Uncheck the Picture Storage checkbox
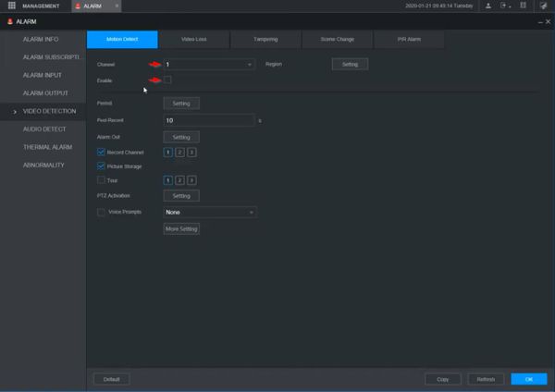 point(101,165)
